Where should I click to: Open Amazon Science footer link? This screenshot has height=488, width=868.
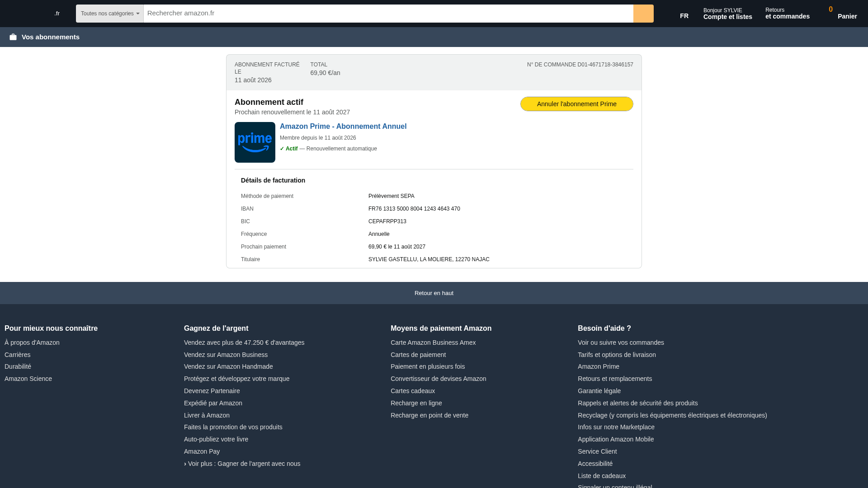(28, 379)
